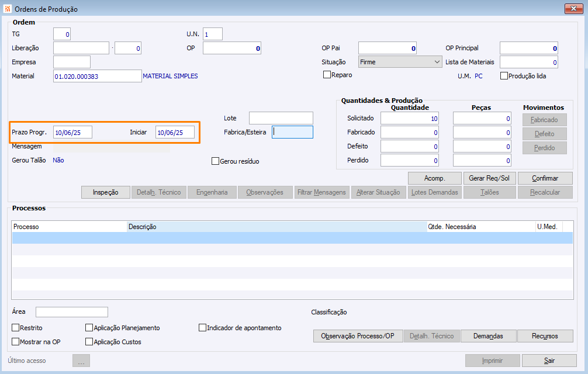
Task: Open the Acomp. button
Action: 435,178
